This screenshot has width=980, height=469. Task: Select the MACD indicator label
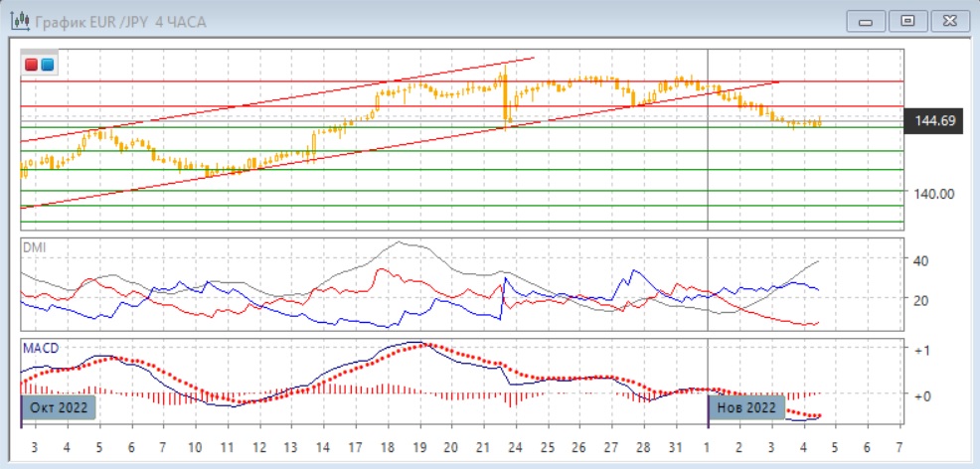point(41,348)
